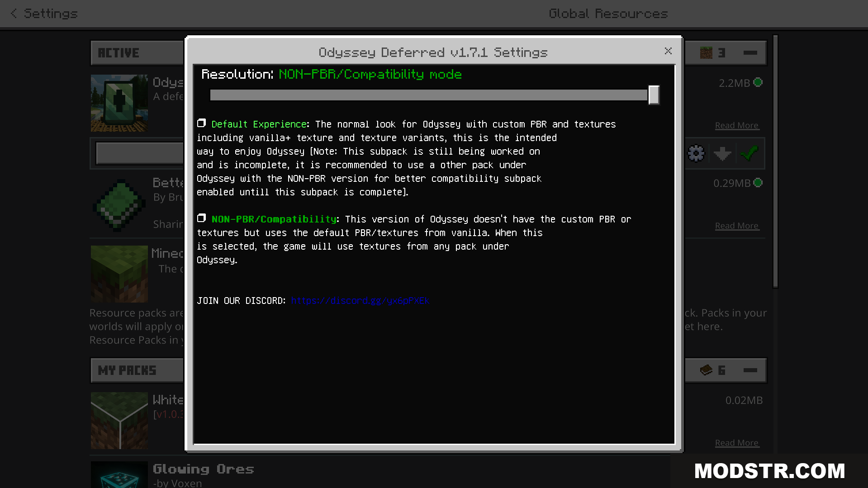Go back to Settings
The image size is (868, 488).
pyautogui.click(x=44, y=14)
